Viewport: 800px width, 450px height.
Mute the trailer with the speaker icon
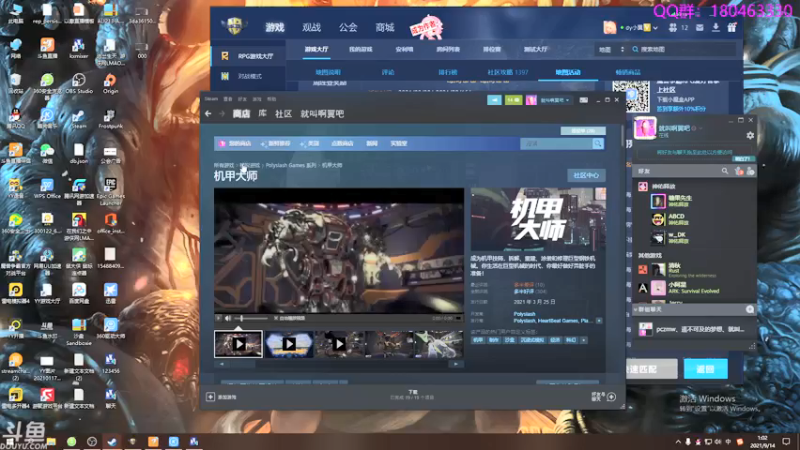click(x=228, y=318)
